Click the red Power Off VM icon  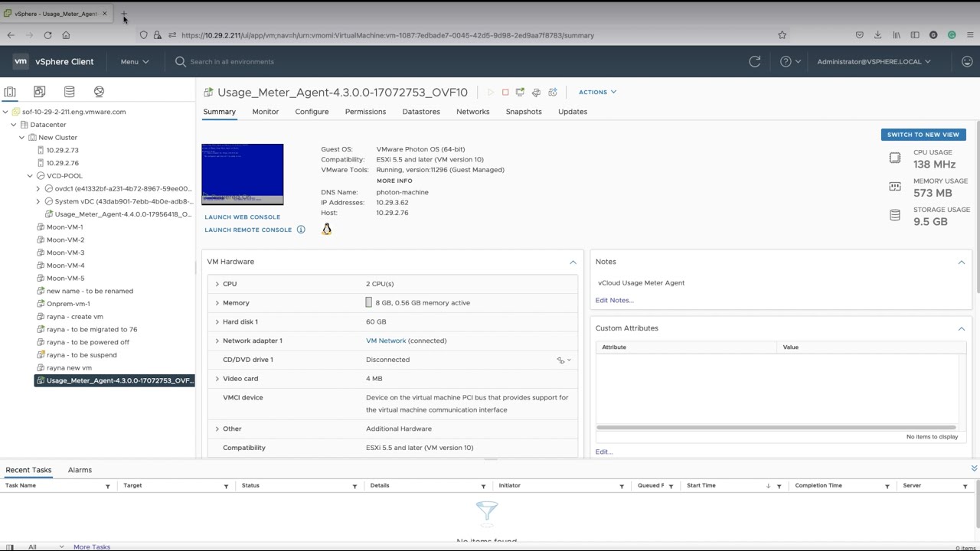click(505, 93)
